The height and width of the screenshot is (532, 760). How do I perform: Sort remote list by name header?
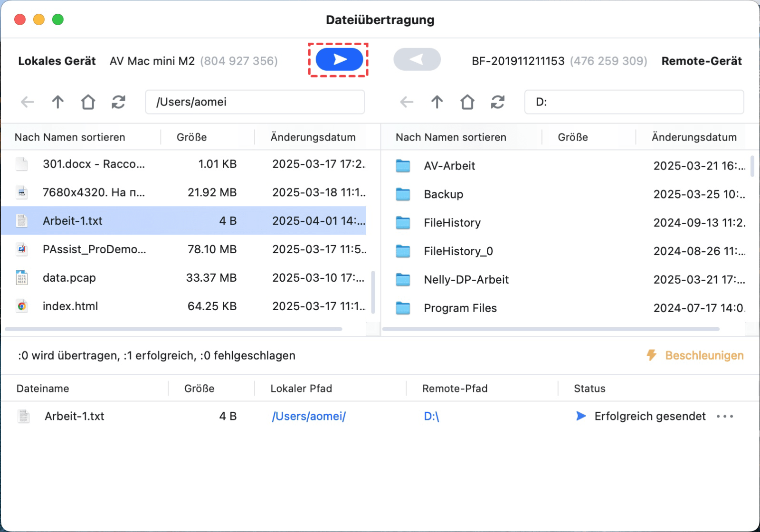tap(451, 137)
